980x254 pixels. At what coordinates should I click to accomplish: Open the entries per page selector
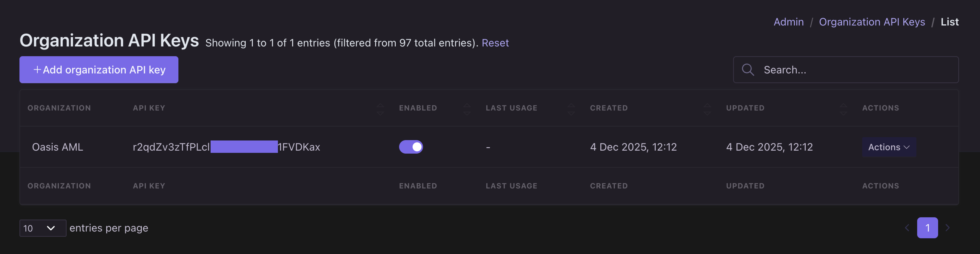pyautogui.click(x=43, y=228)
